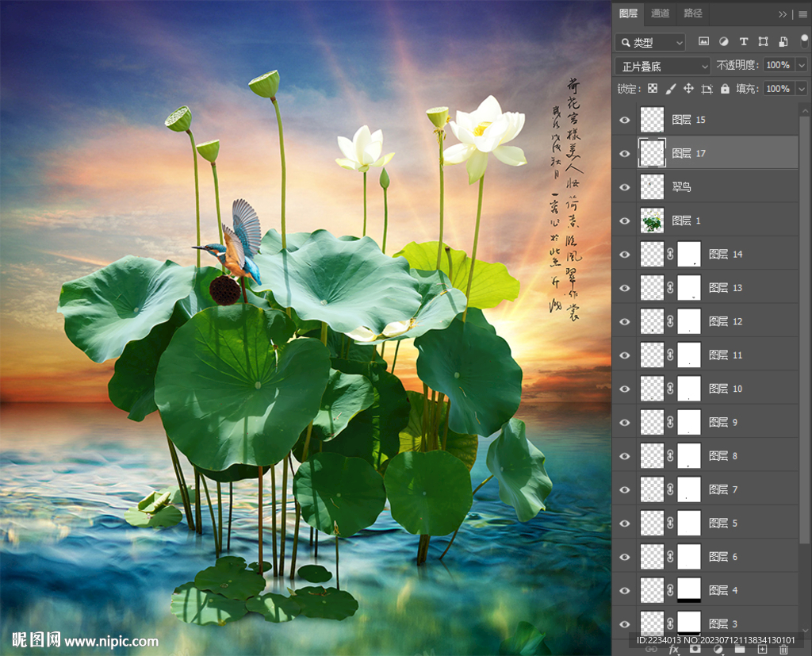Image resolution: width=812 pixels, height=656 pixels.
Task: Filter layers by shape type icon
Action: [763, 42]
